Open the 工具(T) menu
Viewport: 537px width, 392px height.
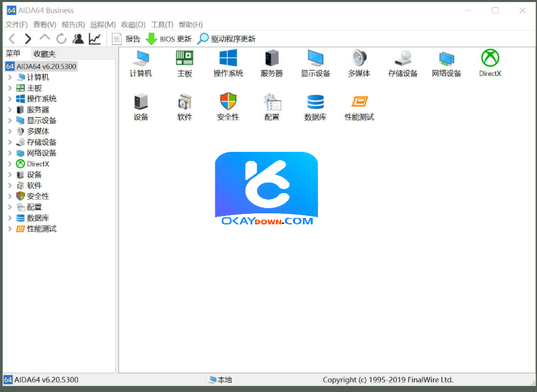(162, 25)
